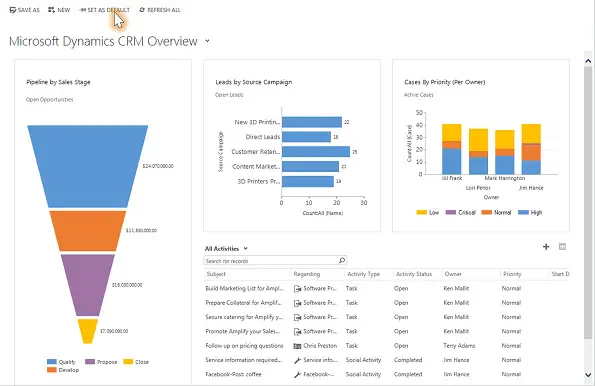Click High priority legend swatch
The width and height of the screenshot is (595, 386).
tap(523, 212)
